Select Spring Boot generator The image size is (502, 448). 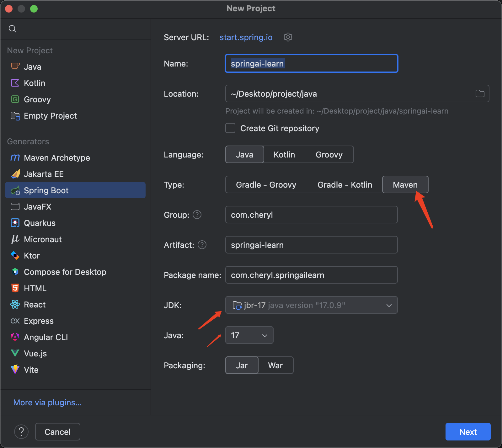(x=75, y=190)
